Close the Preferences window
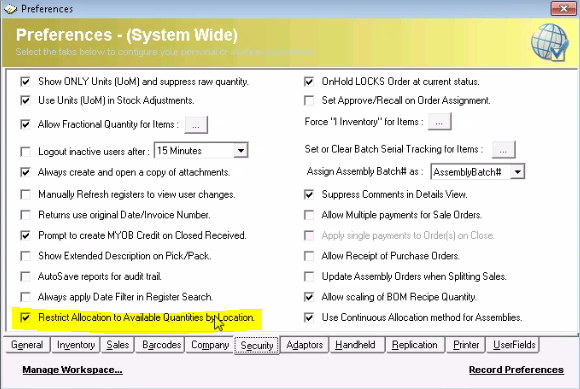Image resolution: width=580 pixels, height=389 pixels. click(x=563, y=9)
